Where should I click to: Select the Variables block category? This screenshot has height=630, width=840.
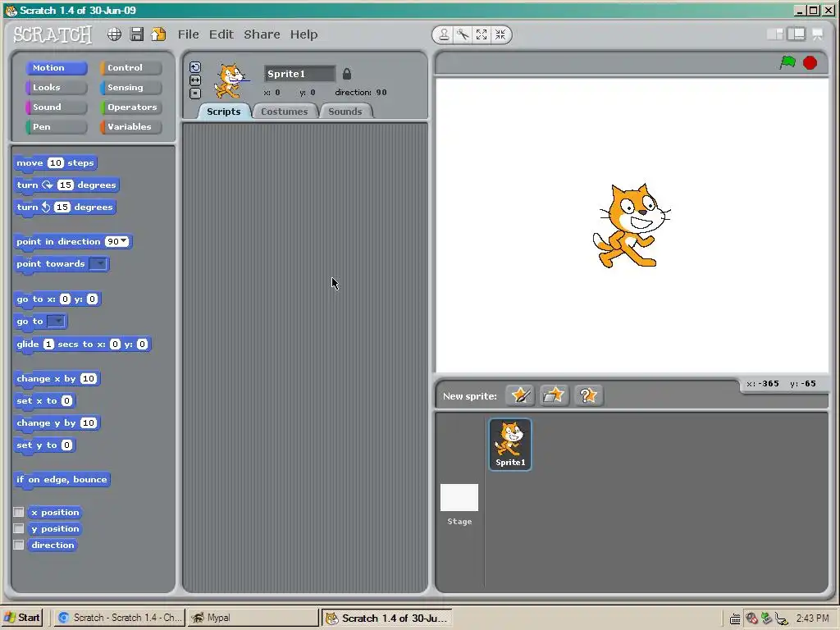(130, 127)
